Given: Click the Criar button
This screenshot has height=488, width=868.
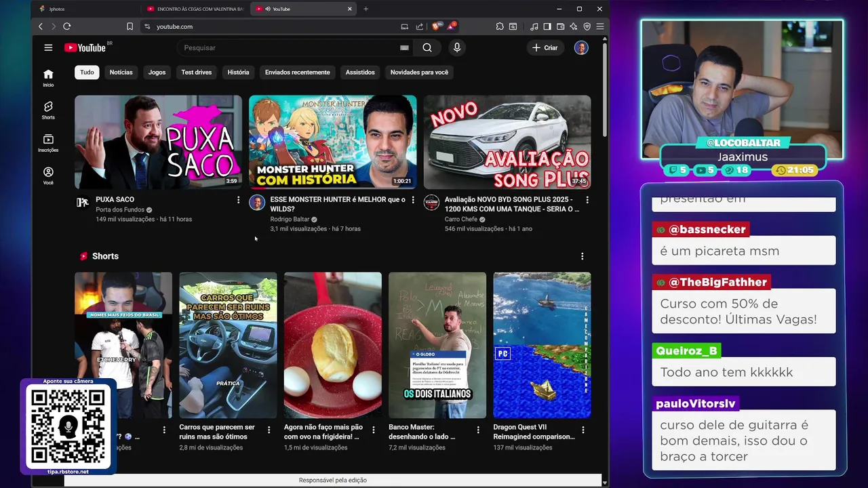Looking at the screenshot, I should coord(545,47).
